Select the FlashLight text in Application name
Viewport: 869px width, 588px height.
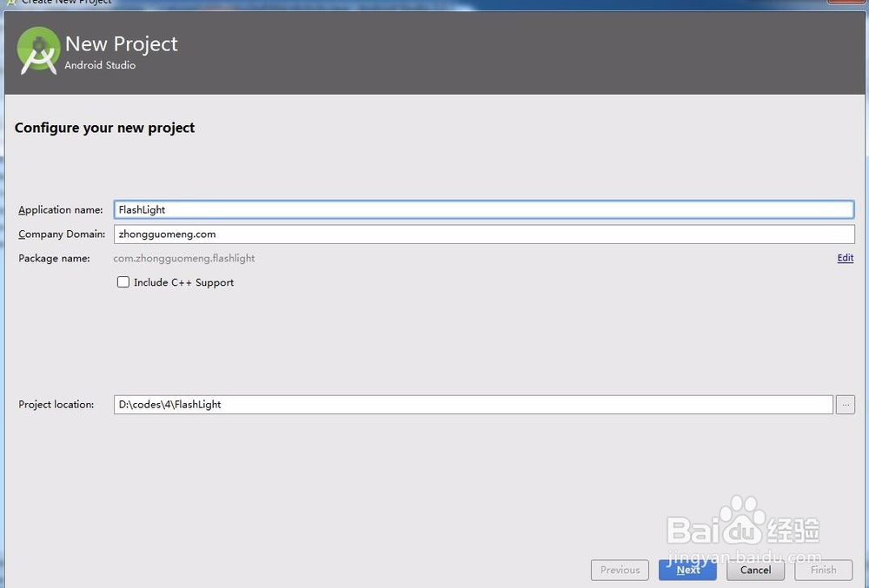143,209
